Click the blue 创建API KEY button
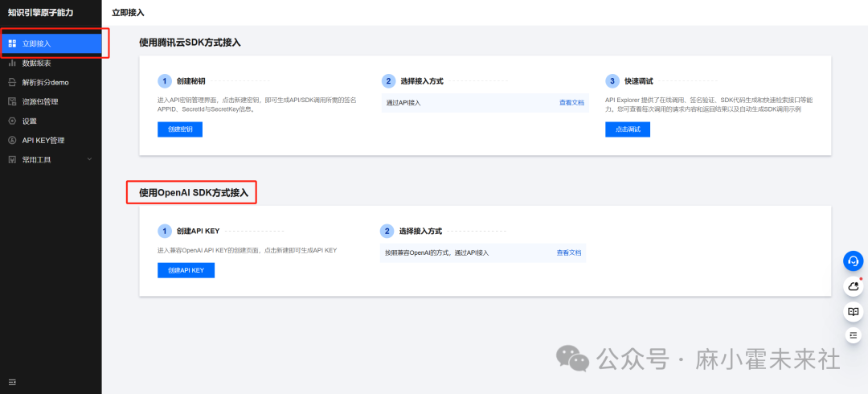Image resolution: width=868 pixels, height=394 pixels. [x=186, y=270]
